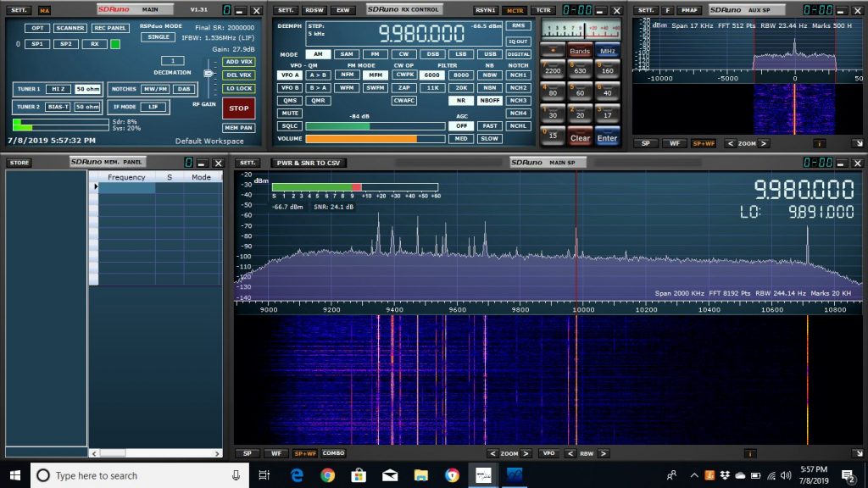868x488 pixels.
Task: Open Google Chrome from the Windows taskbar
Action: tap(328, 475)
